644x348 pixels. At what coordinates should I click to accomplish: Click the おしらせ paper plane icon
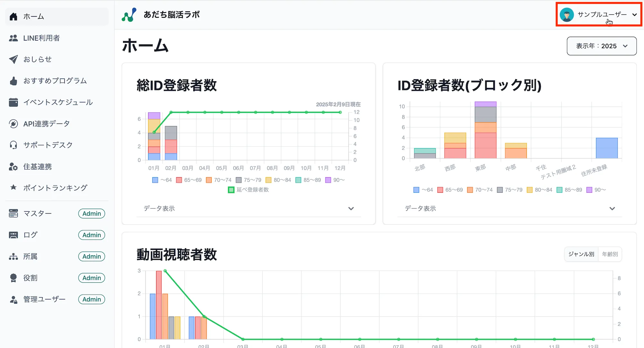click(x=13, y=59)
